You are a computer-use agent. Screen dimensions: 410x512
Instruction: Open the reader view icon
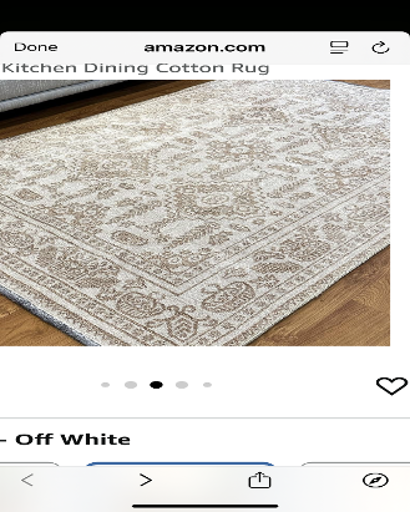coord(339,47)
